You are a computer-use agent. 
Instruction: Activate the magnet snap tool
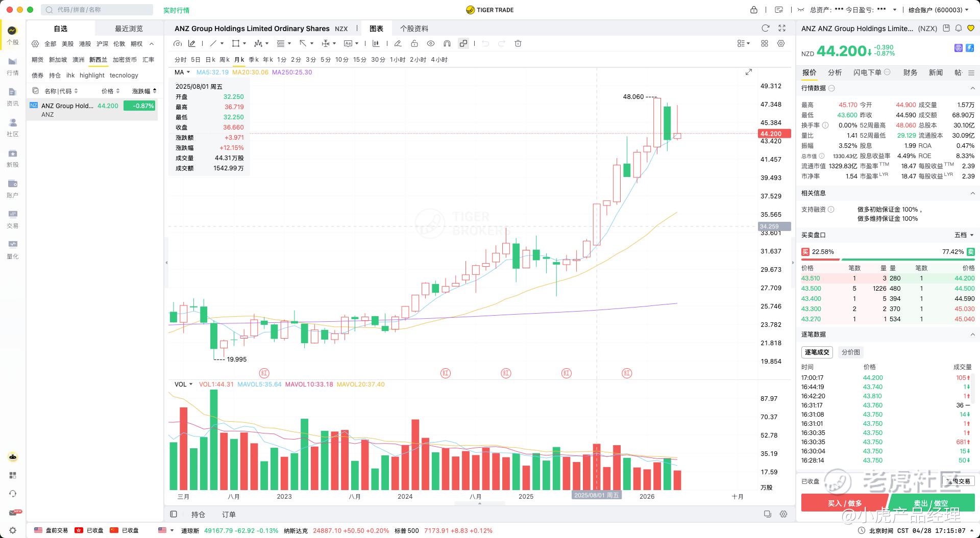coord(447,43)
